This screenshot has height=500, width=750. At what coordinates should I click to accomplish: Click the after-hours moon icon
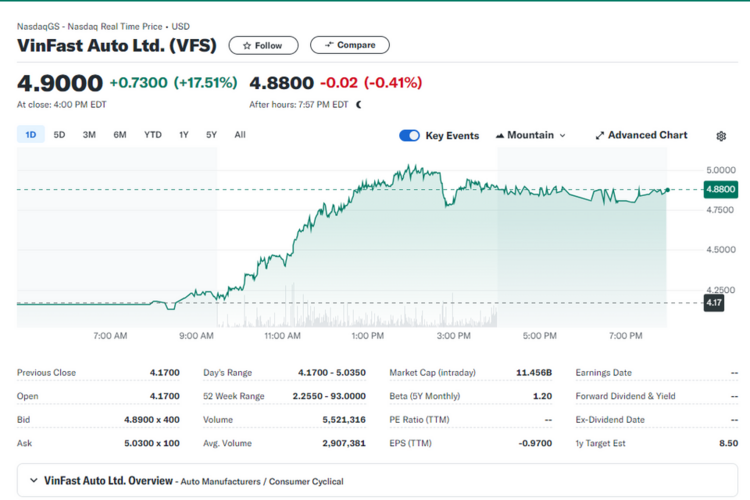tap(359, 104)
